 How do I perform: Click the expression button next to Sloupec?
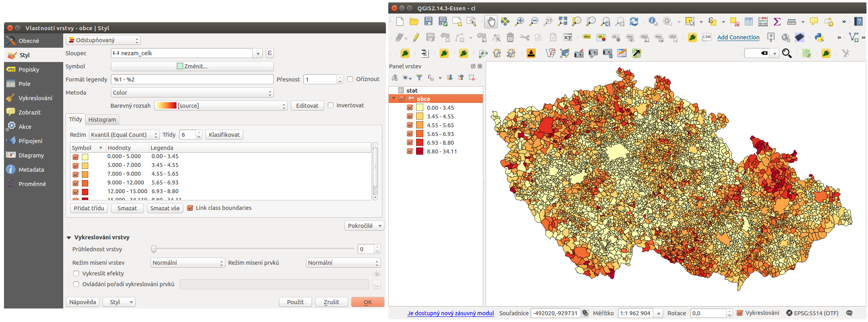click(269, 53)
